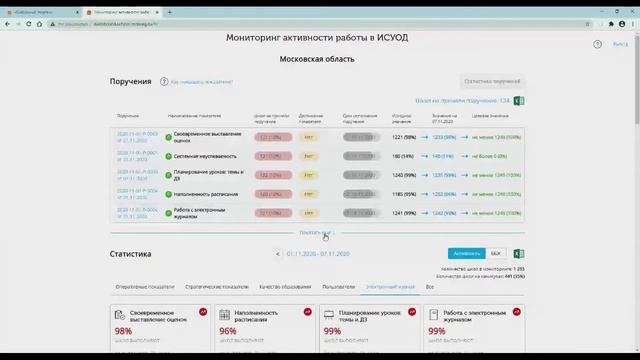Open current value link 1242 (99%)
640x360 pixels.
click(444, 213)
